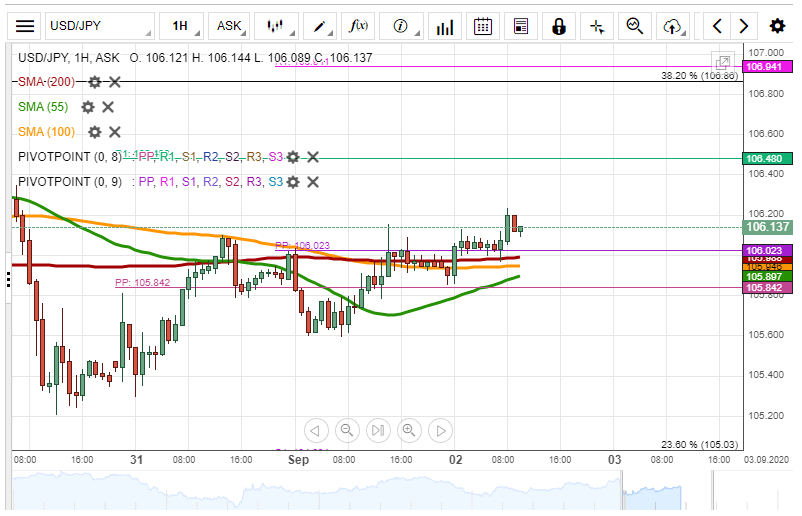Click the 23.60 % (105.03) Fibonacci label
Viewport: 802px width, 516px height.
pos(699,444)
